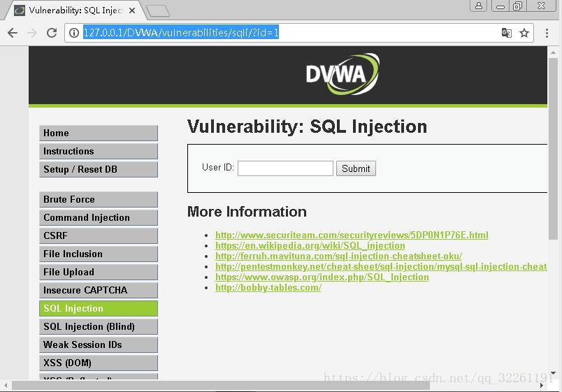The height and width of the screenshot is (392, 562).
Task: Open File Upload page
Action: 98,272
